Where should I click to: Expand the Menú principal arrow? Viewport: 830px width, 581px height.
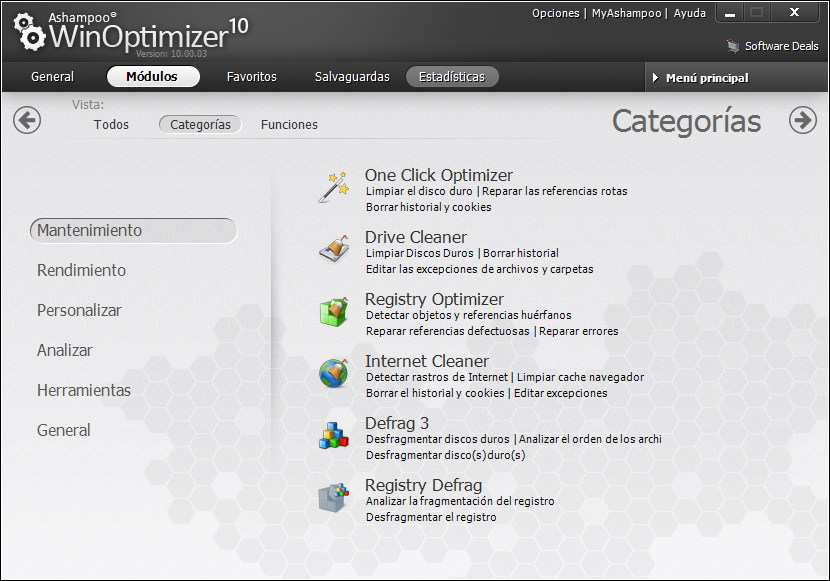point(655,78)
